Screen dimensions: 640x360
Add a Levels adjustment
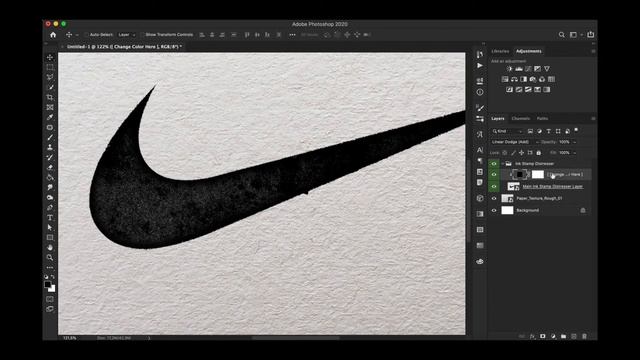pos(519,69)
